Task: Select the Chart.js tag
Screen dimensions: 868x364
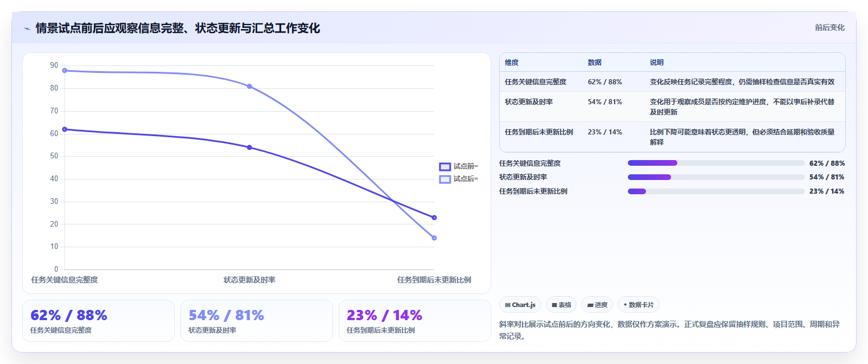Action: coord(520,305)
